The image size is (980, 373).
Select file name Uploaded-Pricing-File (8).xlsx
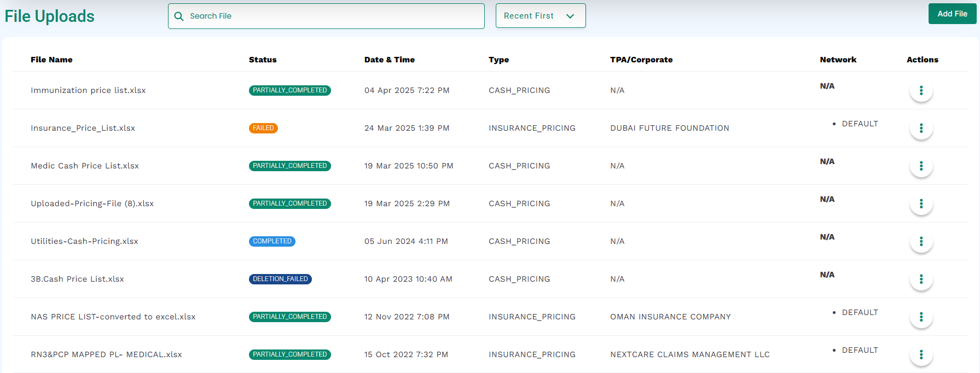tap(92, 203)
